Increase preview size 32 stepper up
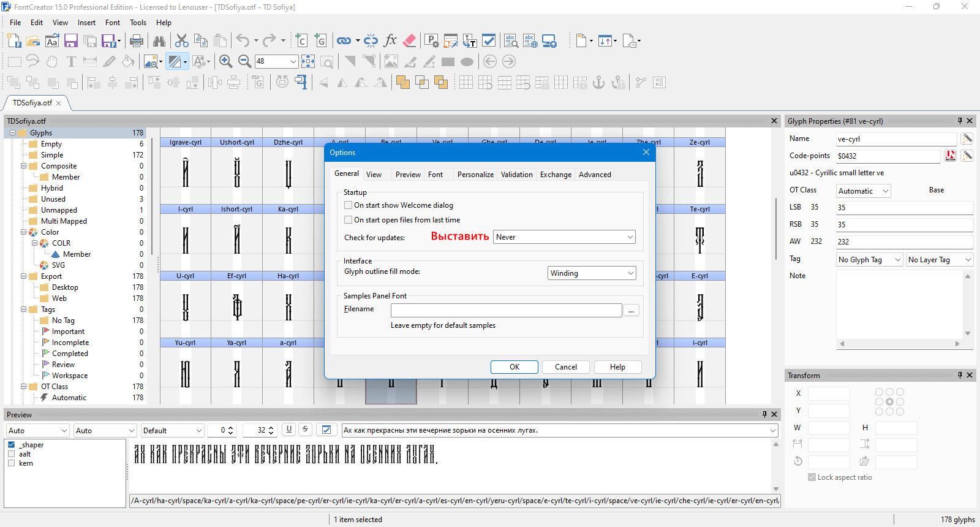Image resolution: width=980 pixels, height=527 pixels. 271,428
